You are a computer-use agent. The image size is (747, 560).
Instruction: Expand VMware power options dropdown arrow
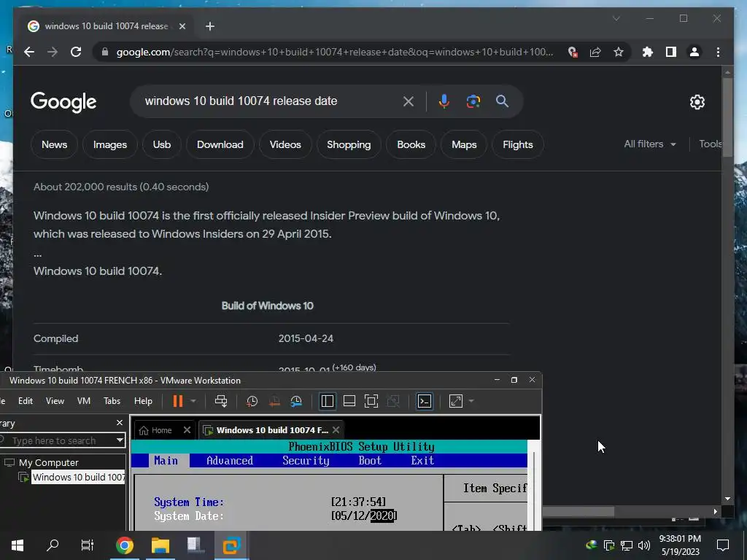[193, 401]
